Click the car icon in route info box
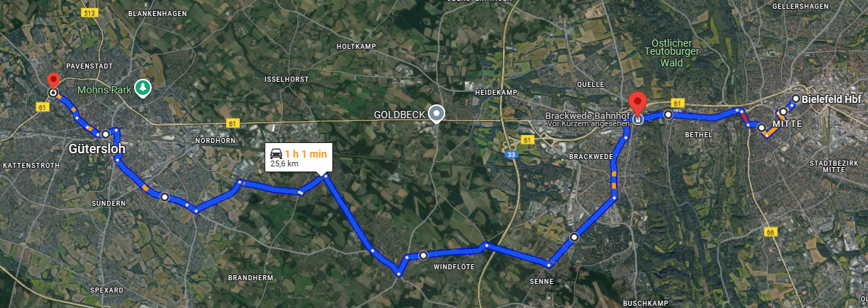868x308 pixels. pos(275,153)
